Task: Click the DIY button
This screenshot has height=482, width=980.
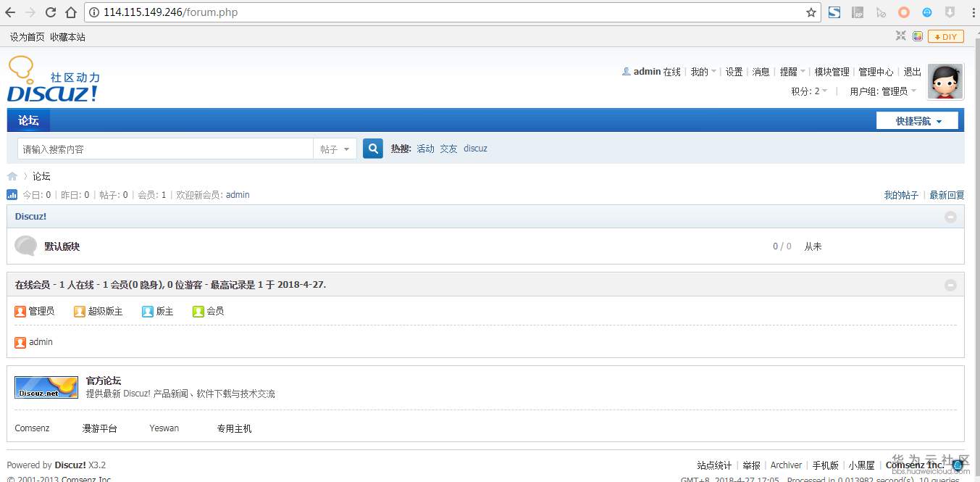Action: coord(946,36)
